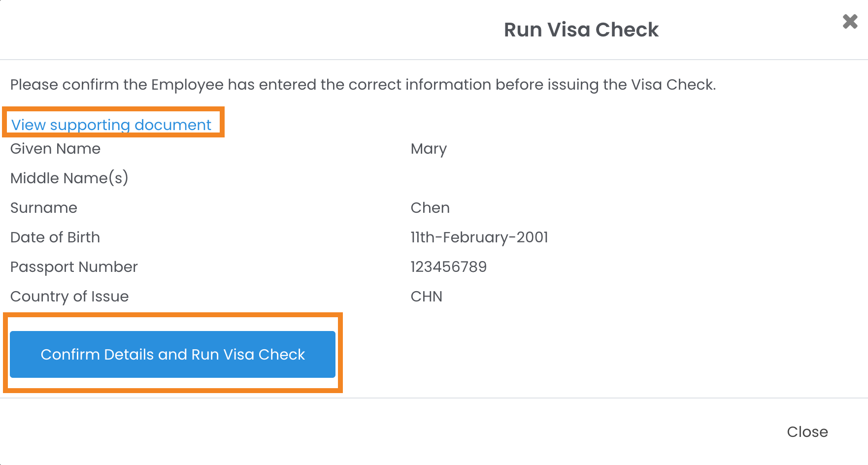Select the Middle Name(s) label

click(69, 178)
